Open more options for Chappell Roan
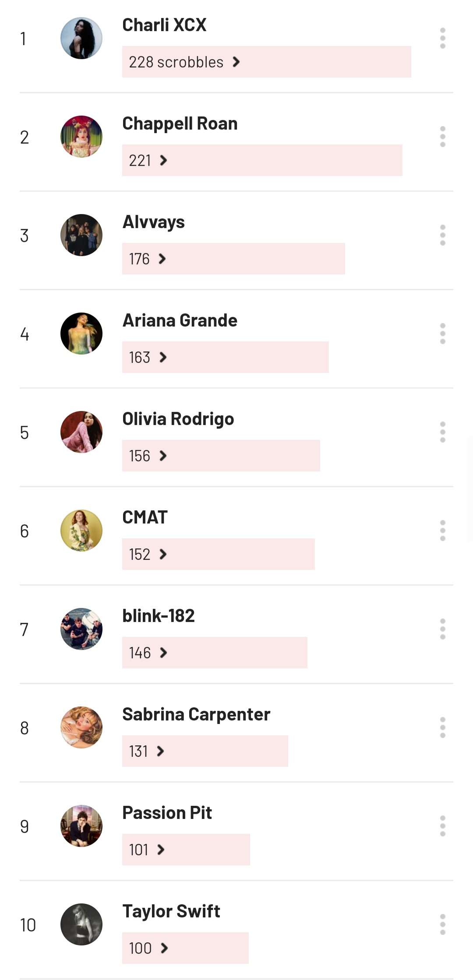473x980 pixels. pos(442,137)
